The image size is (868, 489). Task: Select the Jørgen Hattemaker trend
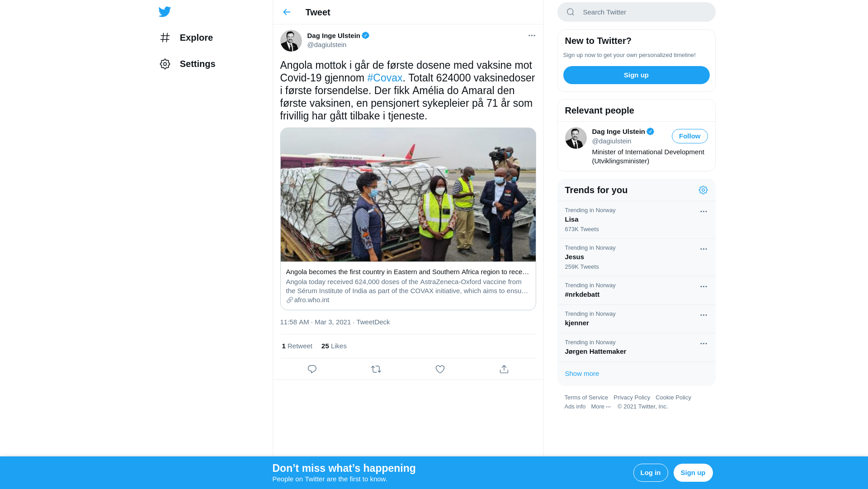[636, 347]
